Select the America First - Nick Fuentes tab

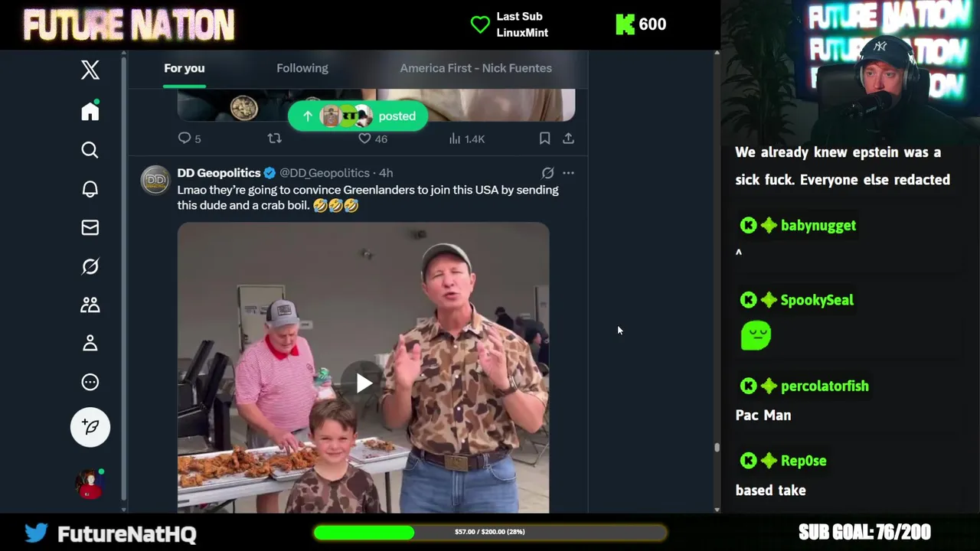(x=475, y=68)
